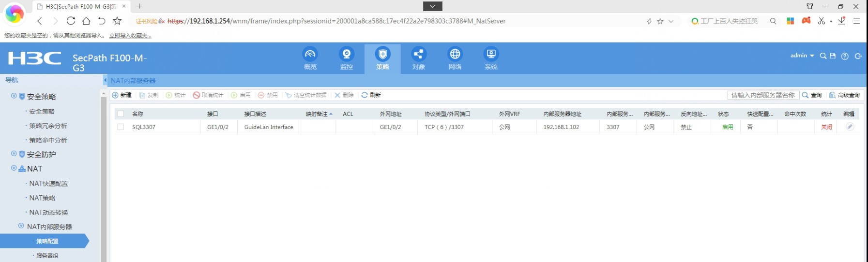The width and height of the screenshot is (868, 262).
Task: Open the scissors tool dropdown arrow
Action: click(x=831, y=21)
